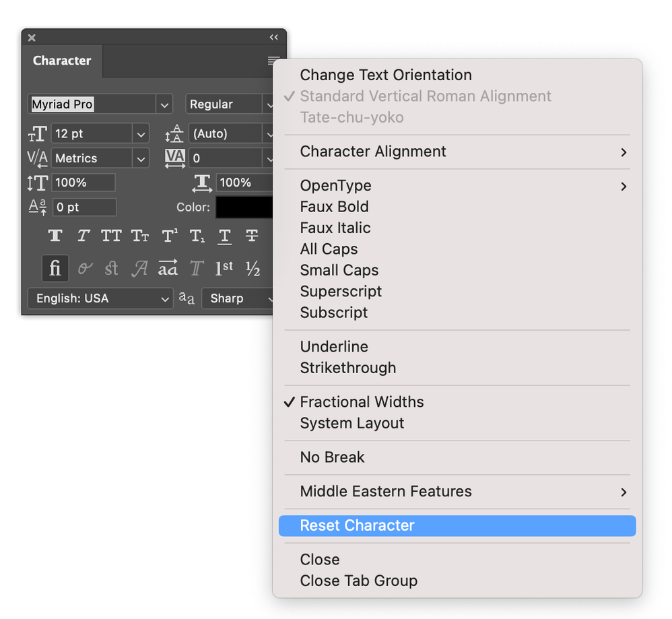This screenshot has height=619, width=672.
Task: Toggle the ordinals 1st button
Action: [224, 268]
